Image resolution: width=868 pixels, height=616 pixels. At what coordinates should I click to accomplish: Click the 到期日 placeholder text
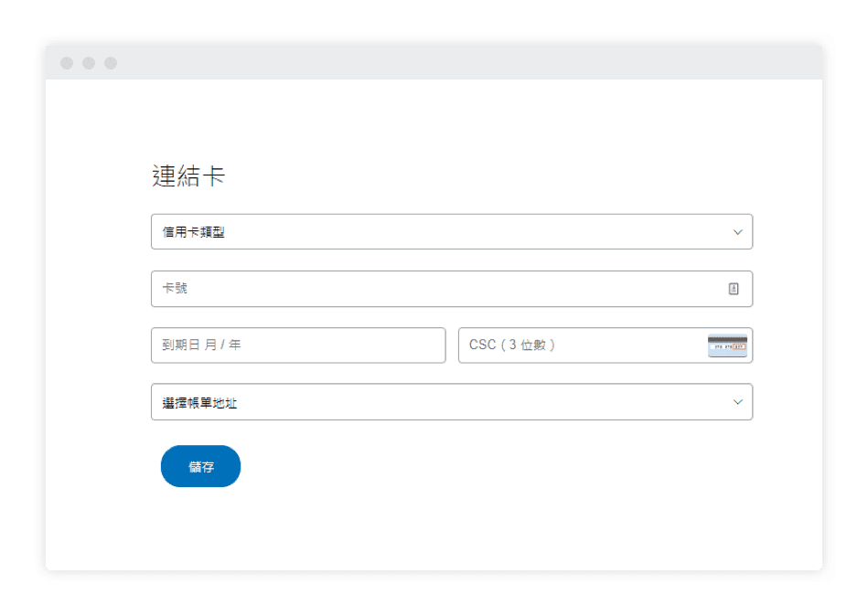[x=202, y=345]
